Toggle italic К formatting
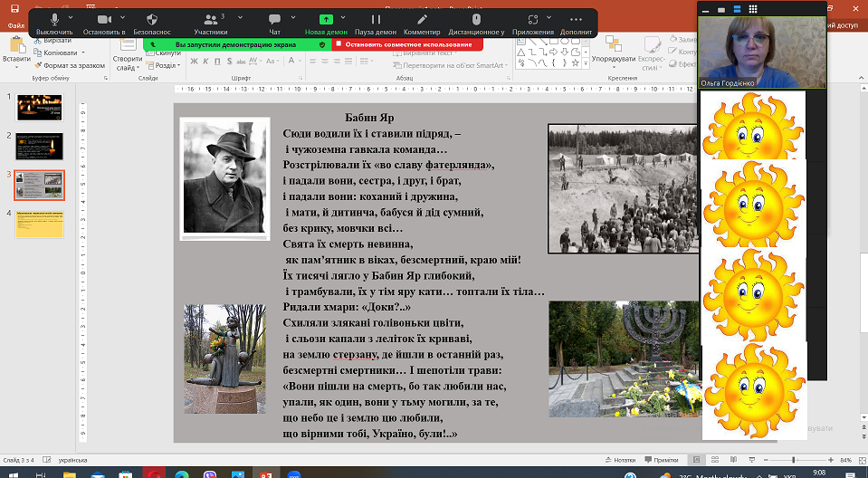The width and height of the screenshot is (868, 478). click(205, 61)
